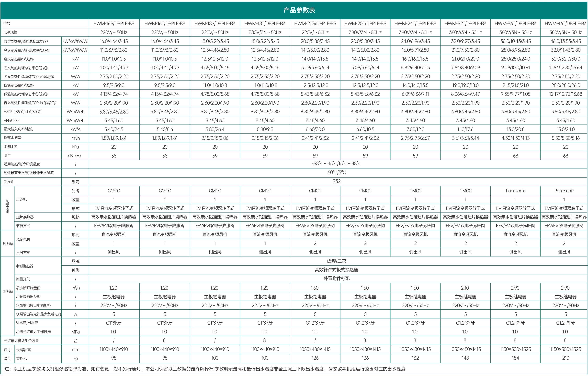The width and height of the screenshot is (588, 376).
Task: Click the 噪声 row label
Action: pos(7,155)
